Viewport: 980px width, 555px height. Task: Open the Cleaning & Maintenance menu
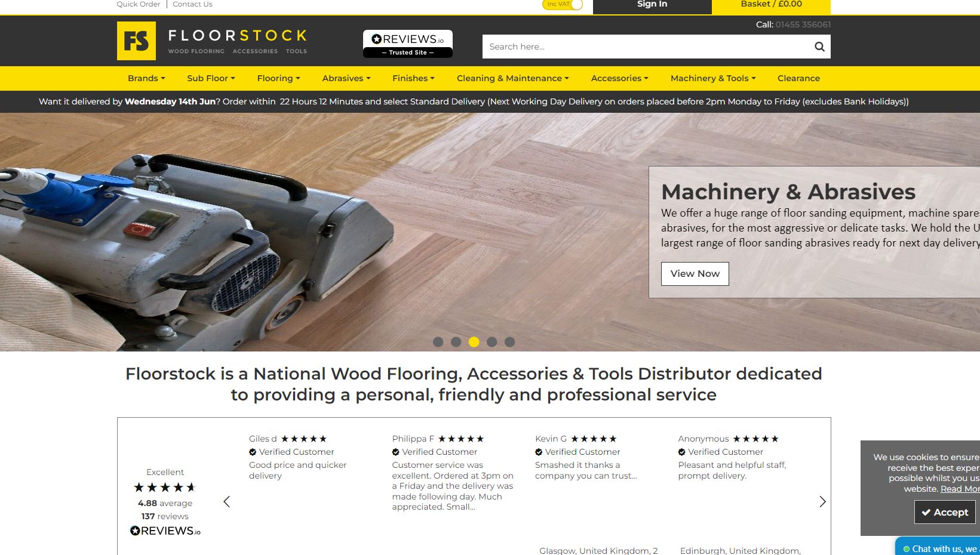[512, 78]
